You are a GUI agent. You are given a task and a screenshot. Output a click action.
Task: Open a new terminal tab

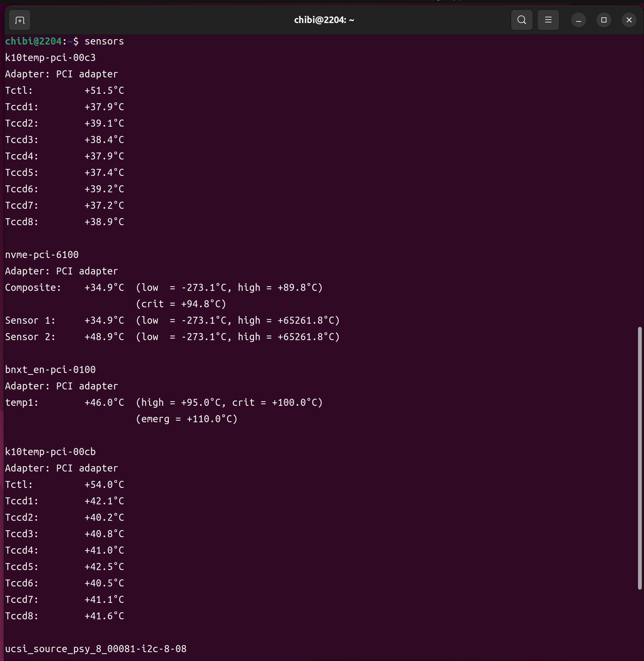(x=20, y=20)
